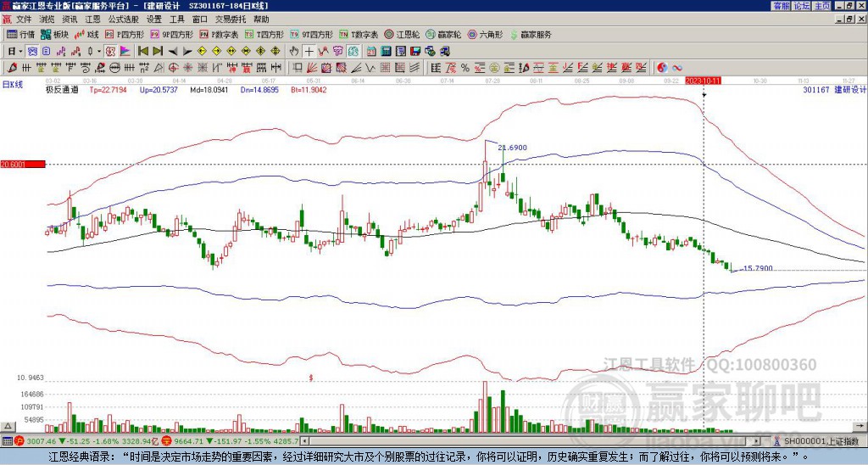Open the 板块 sector view

(54, 34)
